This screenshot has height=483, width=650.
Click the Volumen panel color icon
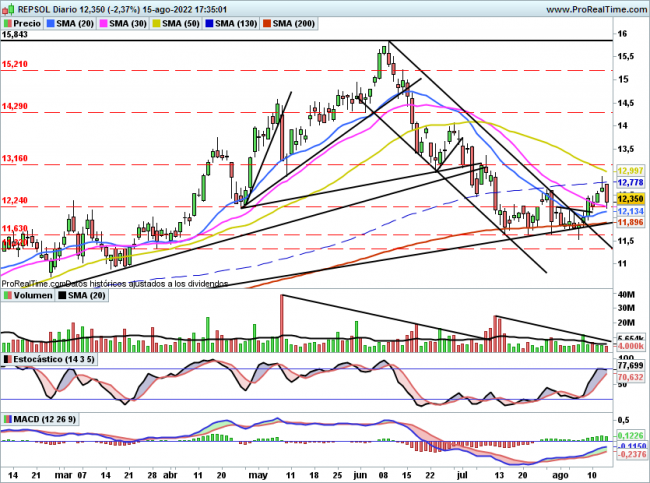pos(7,295)
